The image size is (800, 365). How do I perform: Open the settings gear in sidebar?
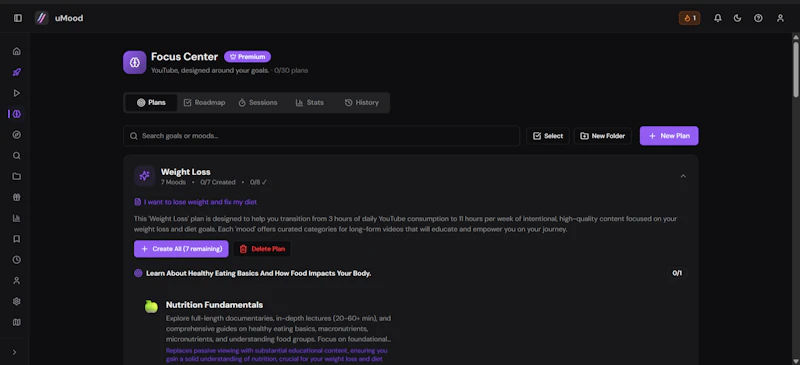(x=16, y=301)
